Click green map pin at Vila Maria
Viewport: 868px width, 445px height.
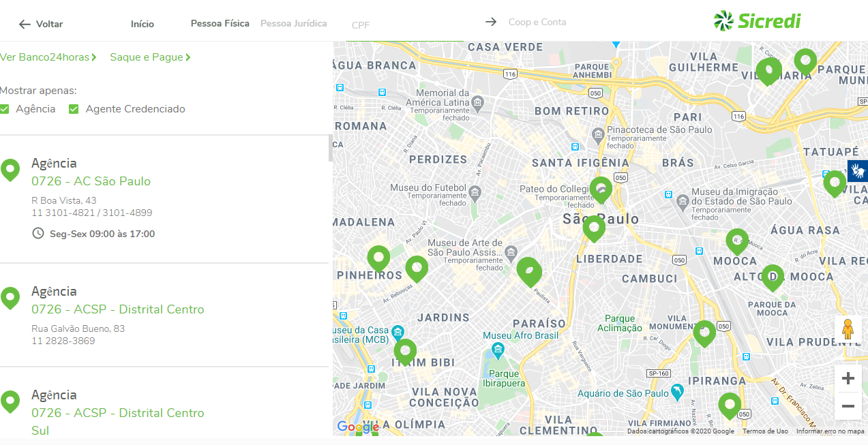[768, 71]
